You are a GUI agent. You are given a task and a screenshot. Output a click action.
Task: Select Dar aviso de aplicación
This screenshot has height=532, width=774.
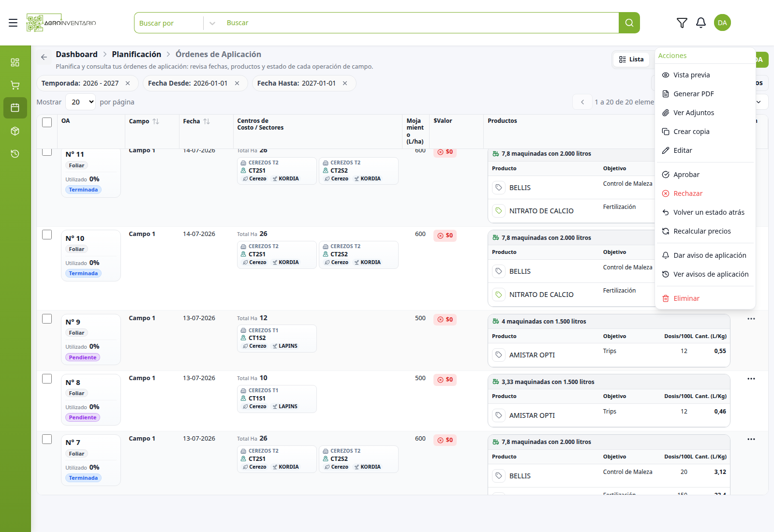pyautogui.click(x=705, y=255)
